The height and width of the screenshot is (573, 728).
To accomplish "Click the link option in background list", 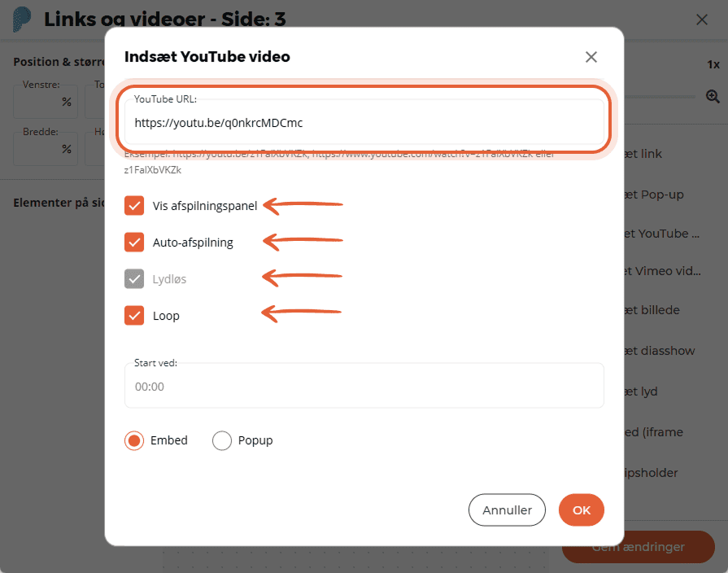I will [643, 154].
